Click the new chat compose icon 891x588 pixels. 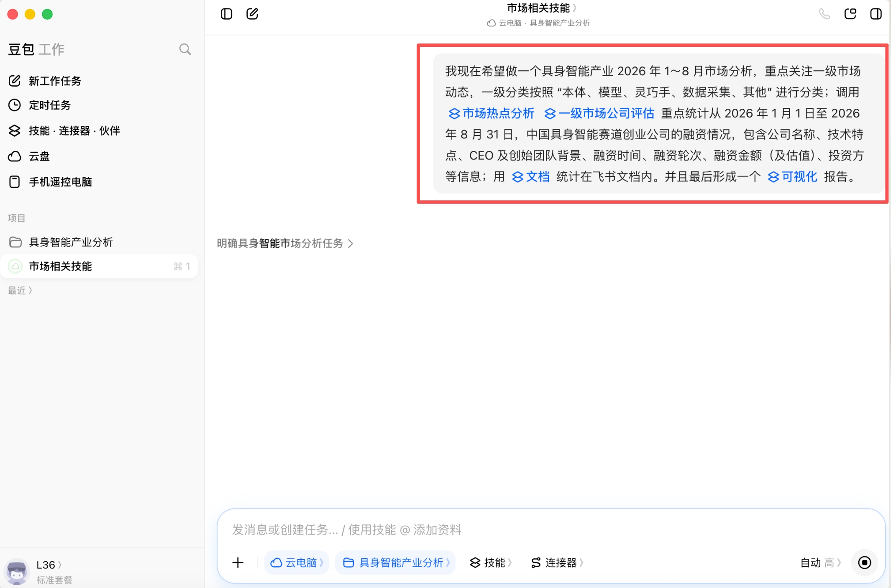[x=252, y=14]
